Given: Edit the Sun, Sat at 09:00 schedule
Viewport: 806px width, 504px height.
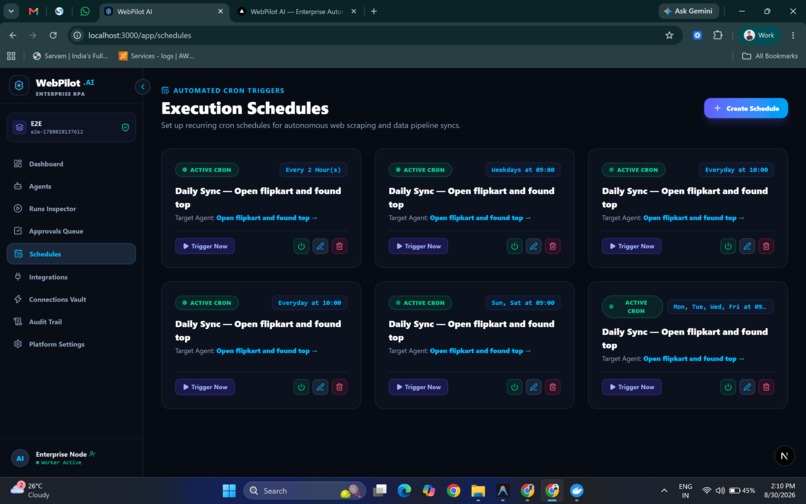Looking at the screenshot, I should pyautogui.click(x=534, y=387).
